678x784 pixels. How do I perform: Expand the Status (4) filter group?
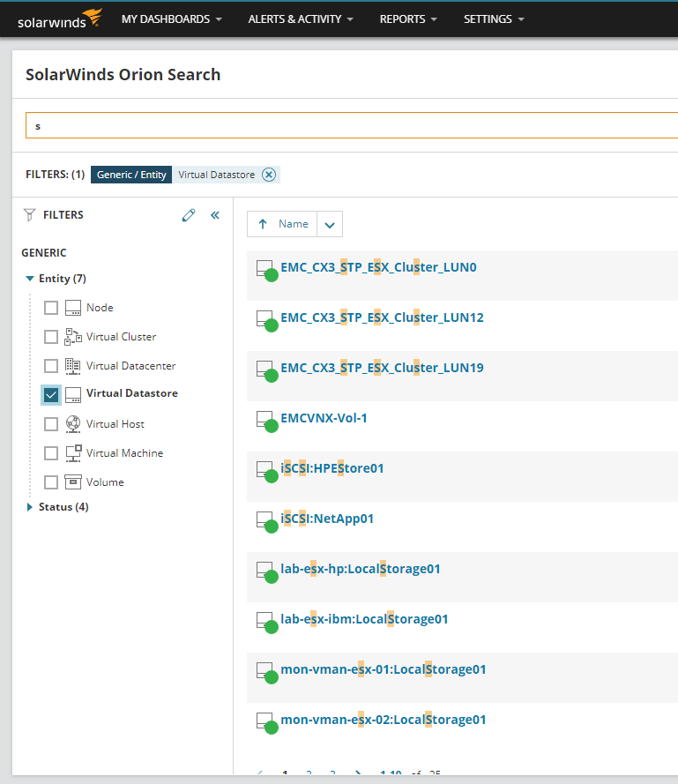(x=29, y=507)
